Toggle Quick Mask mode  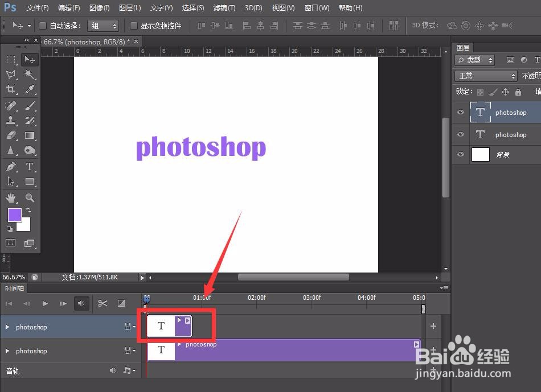tap(11, 243)
